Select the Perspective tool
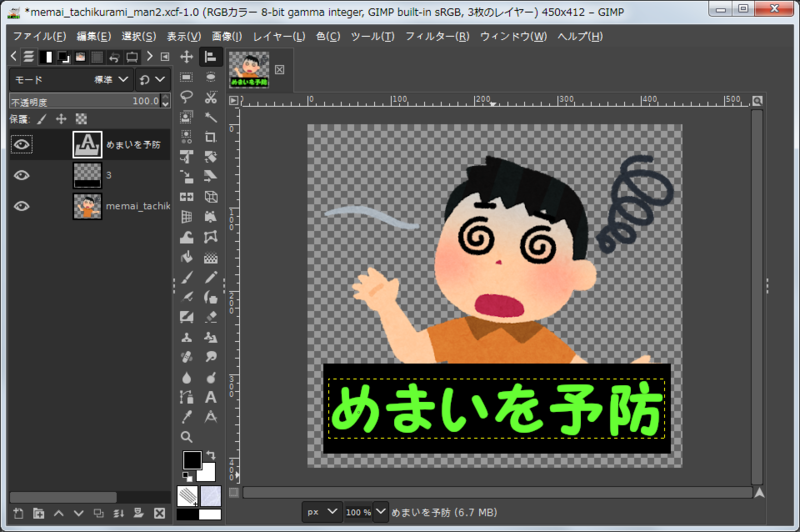 (x=186, y=217)
